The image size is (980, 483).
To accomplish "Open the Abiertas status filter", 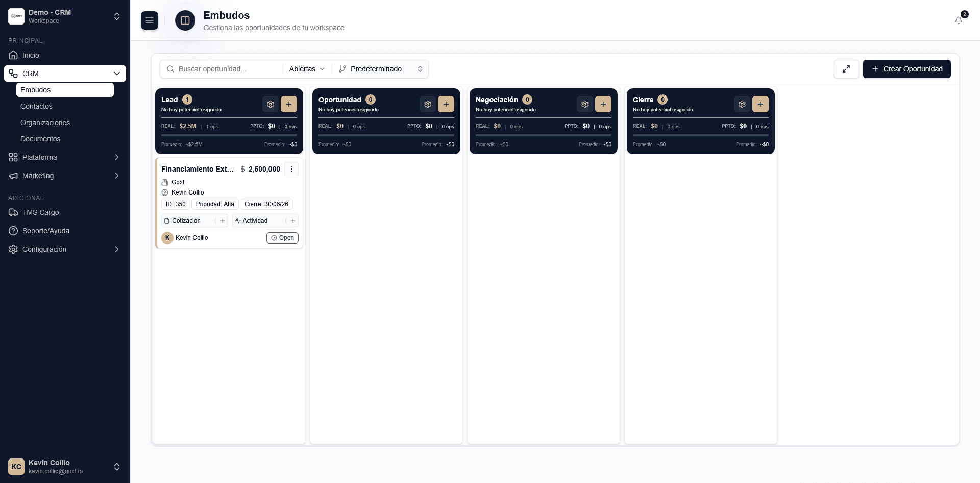I will tap(307, 69).
